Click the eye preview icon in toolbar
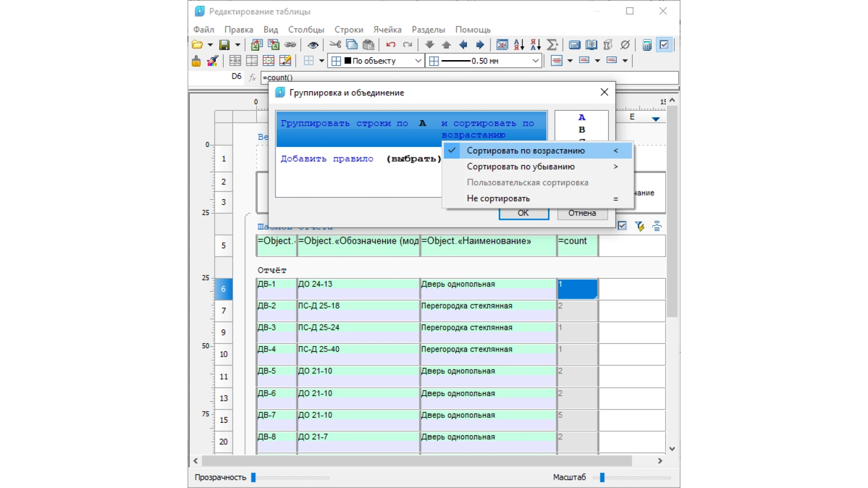The height and width of the screenshot is (488, 868). pos(313,45)
